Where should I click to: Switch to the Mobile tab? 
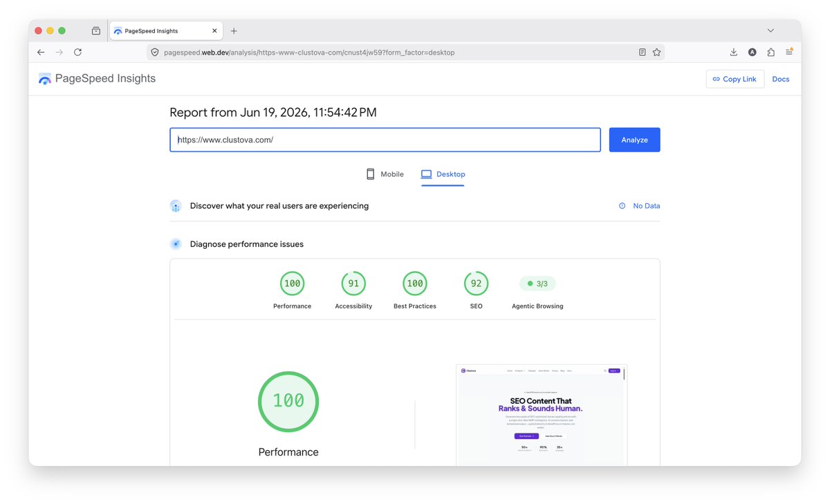pos(385,174)
